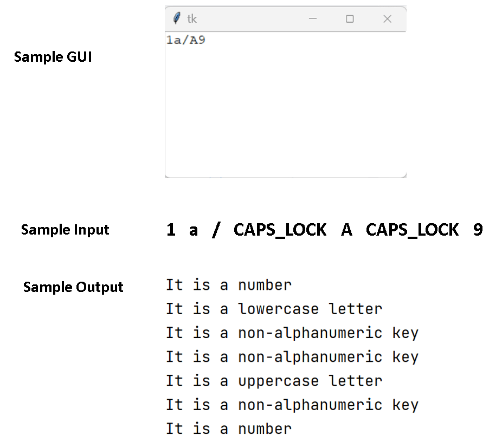Screen dimensions: 502x448
Task: Close the tk window
Action: [x=387, y=18]
